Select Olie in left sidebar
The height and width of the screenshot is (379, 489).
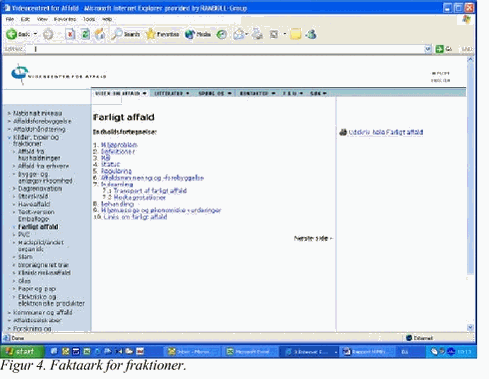pyautogui.click(x=24, y=281)
